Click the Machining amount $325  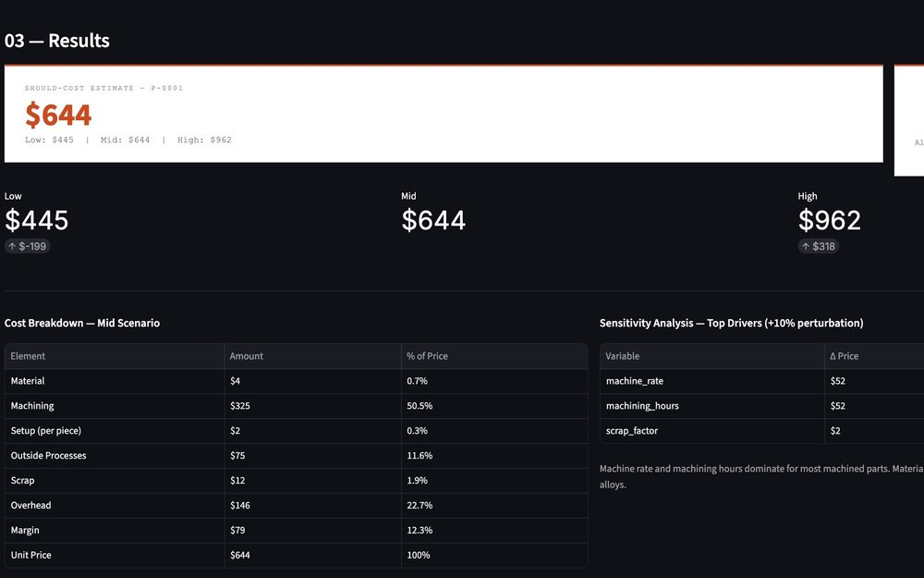(x=312, y=406)
